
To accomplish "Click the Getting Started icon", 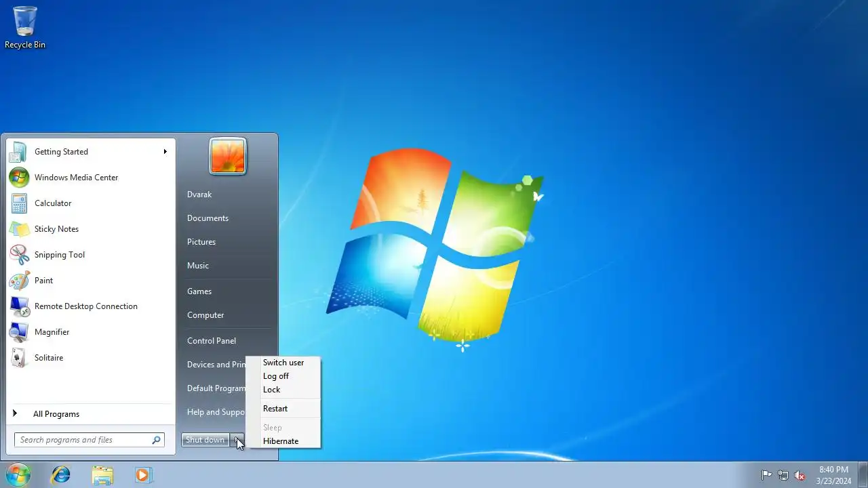I will pos(18,152).
